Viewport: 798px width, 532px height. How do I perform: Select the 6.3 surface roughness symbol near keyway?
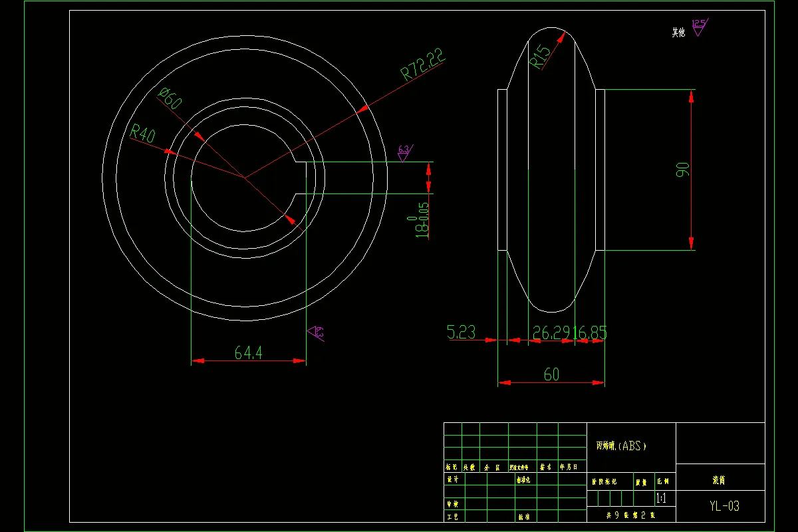pos(404,152)
